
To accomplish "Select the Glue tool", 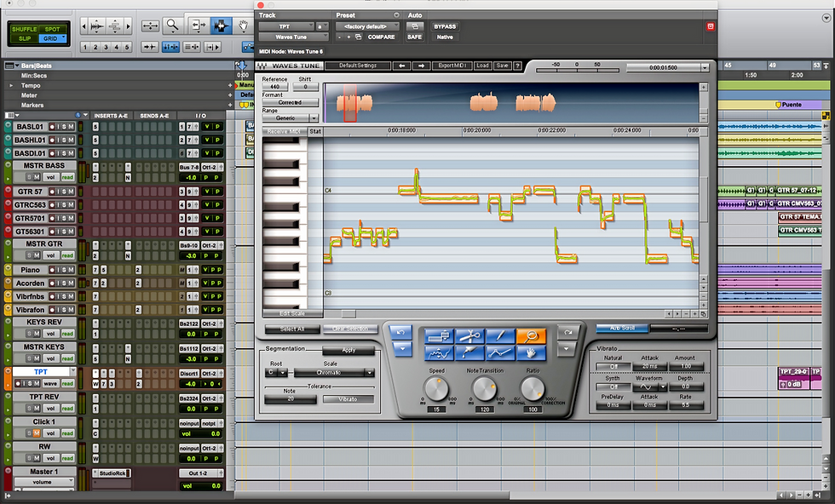I will 469,352.
